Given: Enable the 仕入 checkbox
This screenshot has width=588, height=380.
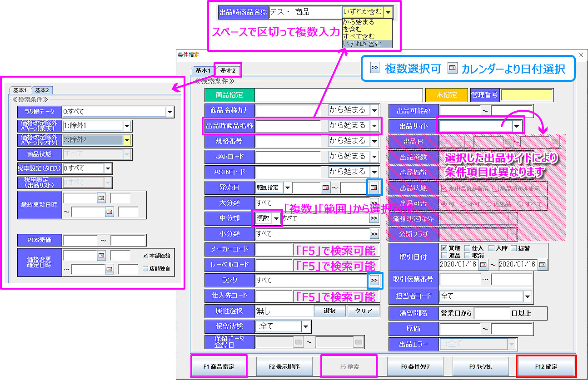Looking at the screenshot, I should point(468,248).
